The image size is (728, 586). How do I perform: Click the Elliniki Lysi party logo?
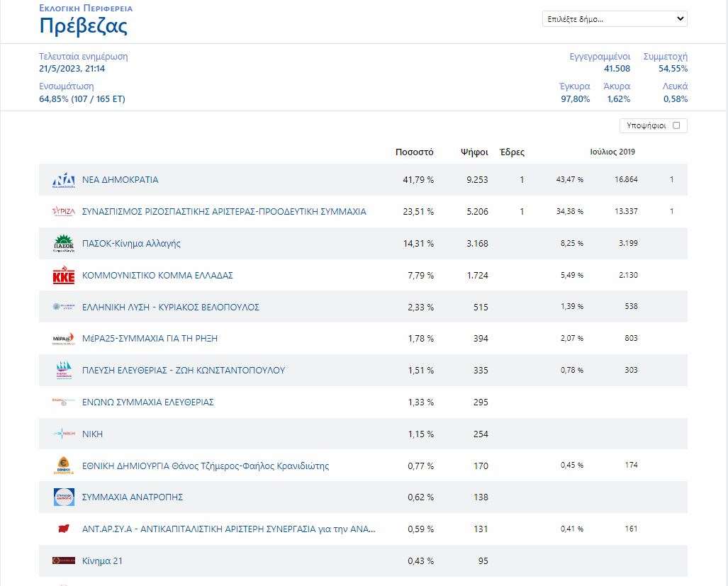(64, 307)
